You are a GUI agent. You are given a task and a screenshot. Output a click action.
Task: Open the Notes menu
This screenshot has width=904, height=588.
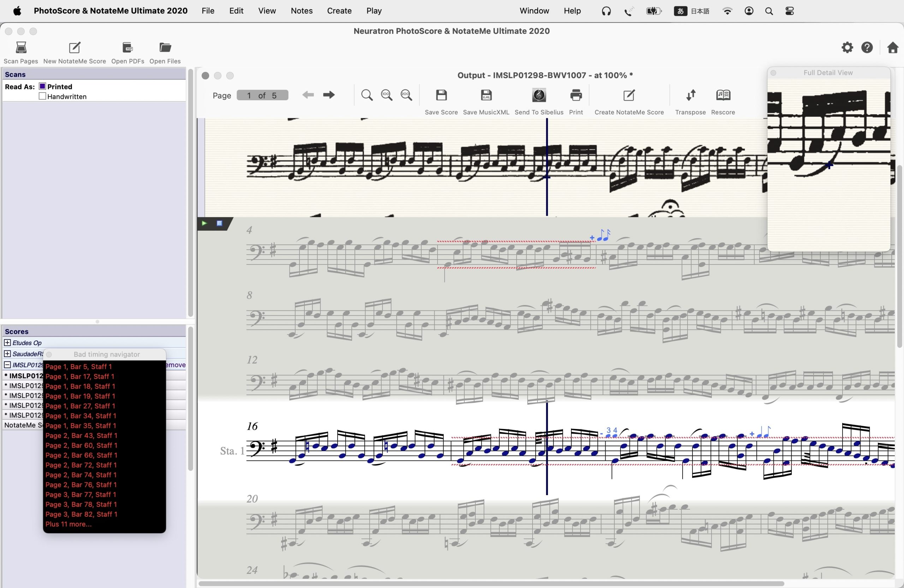(302, 11)
